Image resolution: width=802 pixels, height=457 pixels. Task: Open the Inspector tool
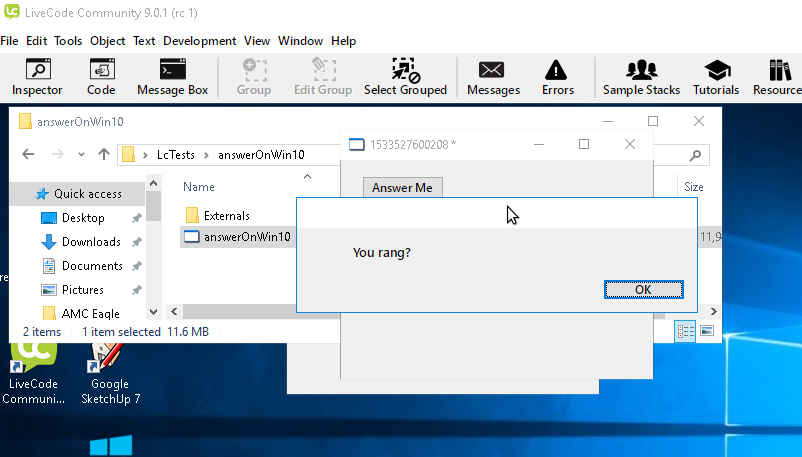point(37,77)
